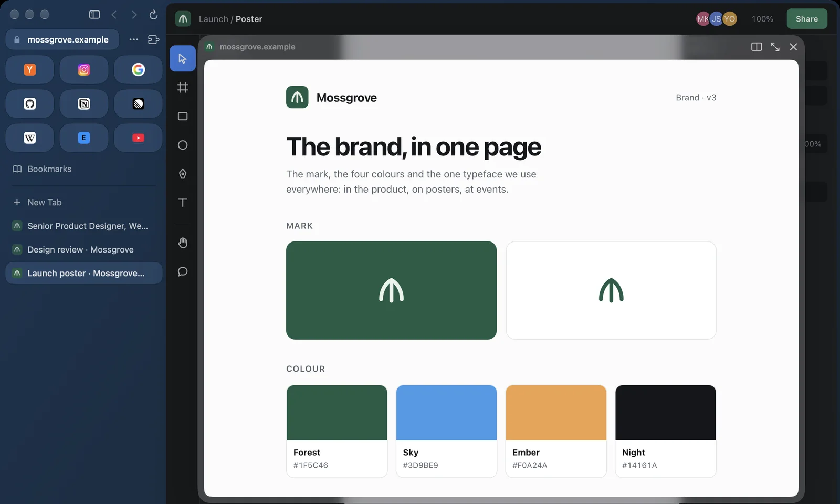The image size is (840, 504).
Task: Go back to the previous page
Action: coord(114,15)
